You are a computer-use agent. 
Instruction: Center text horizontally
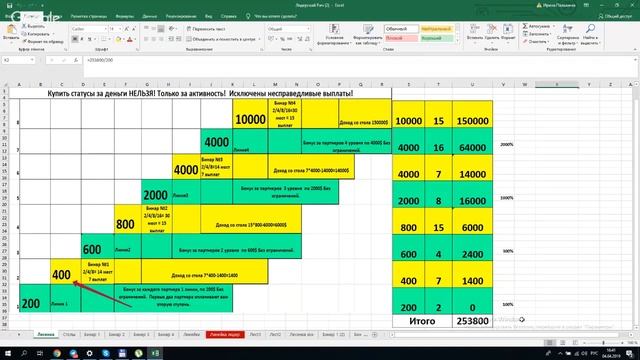[153, 39]
